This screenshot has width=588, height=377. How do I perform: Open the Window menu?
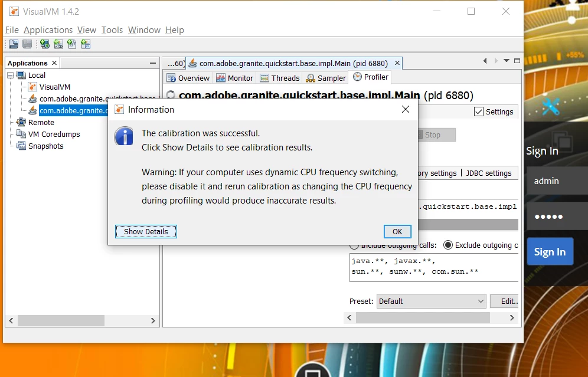pos(144,30)
